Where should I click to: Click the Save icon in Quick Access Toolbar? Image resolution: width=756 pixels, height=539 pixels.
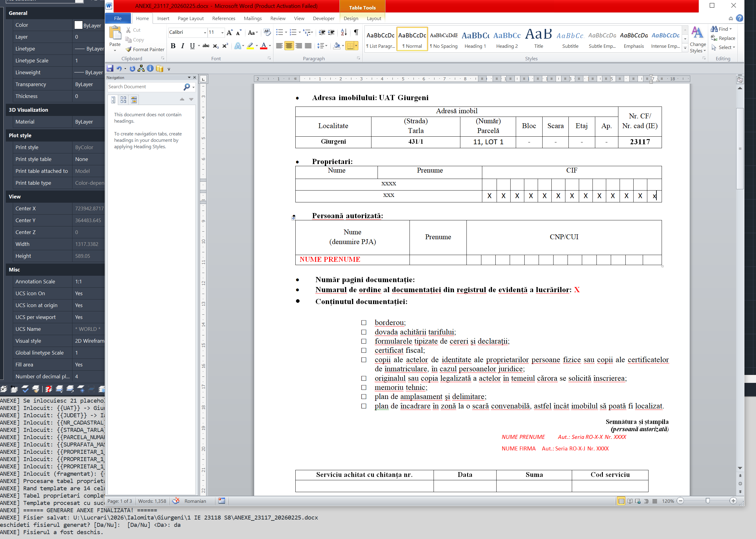[x=110, y=69]
